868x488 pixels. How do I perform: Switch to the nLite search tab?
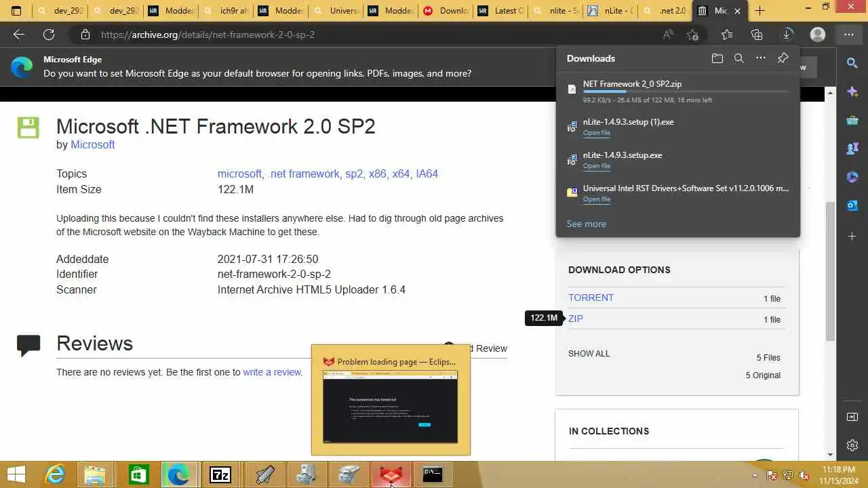(x=555, y=11)
